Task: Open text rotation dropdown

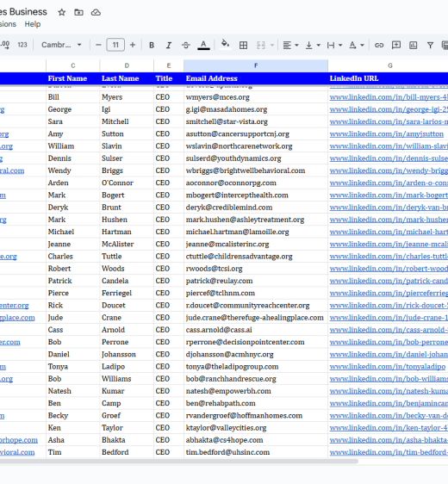Action: (357, 46)
